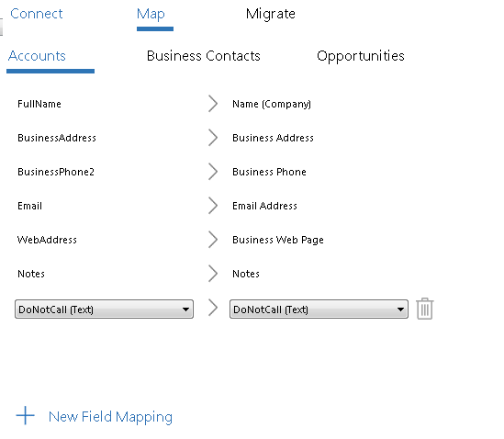Click the arrow between the DoNotCall dropdowns

pos(212,308)
